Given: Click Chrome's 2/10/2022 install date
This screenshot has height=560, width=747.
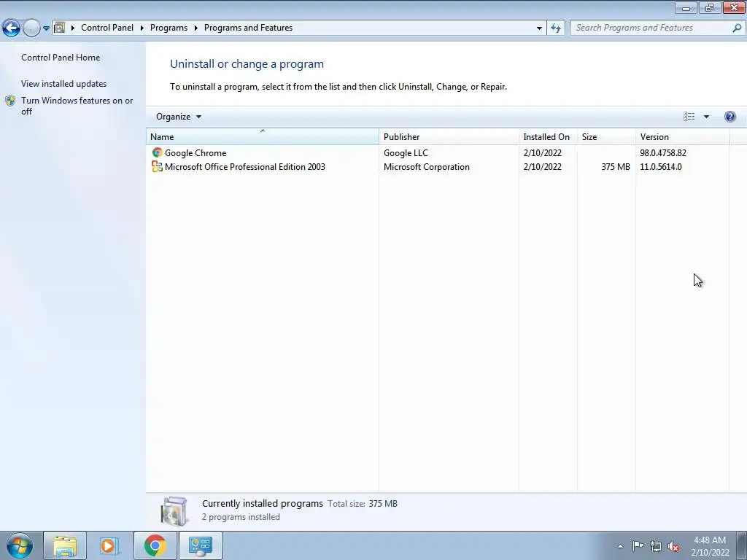Looking at the screenshot, I should (542, 153).
